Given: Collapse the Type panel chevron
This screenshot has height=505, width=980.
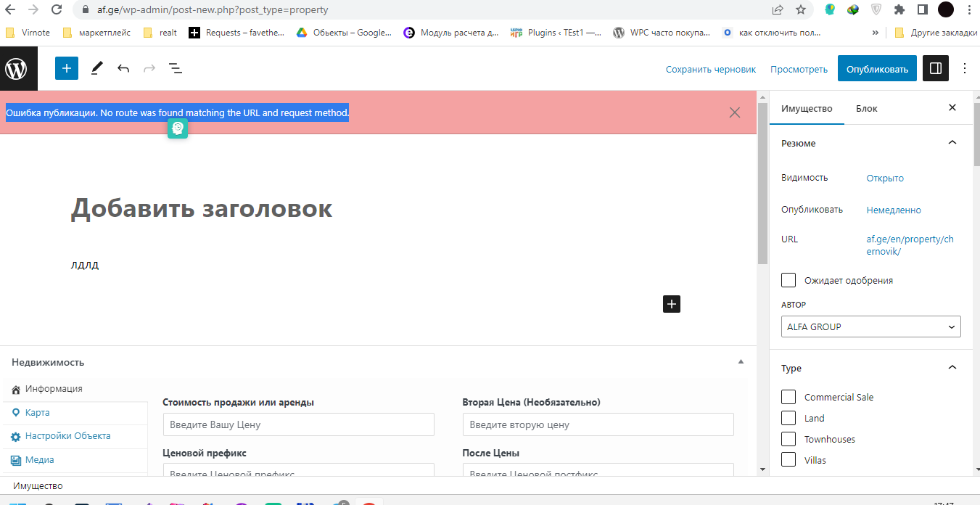Looking at the screenshot, I should click(x=952, y=368).
